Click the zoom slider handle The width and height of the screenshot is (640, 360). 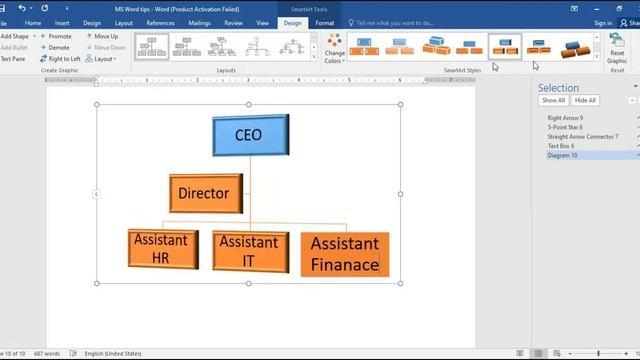pyautogui.click(x=598, y=353)
